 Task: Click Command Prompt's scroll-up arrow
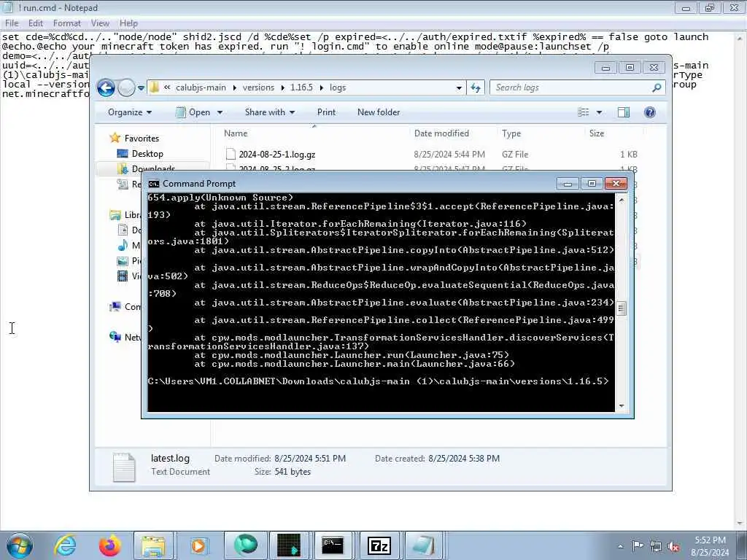point(622,200)
